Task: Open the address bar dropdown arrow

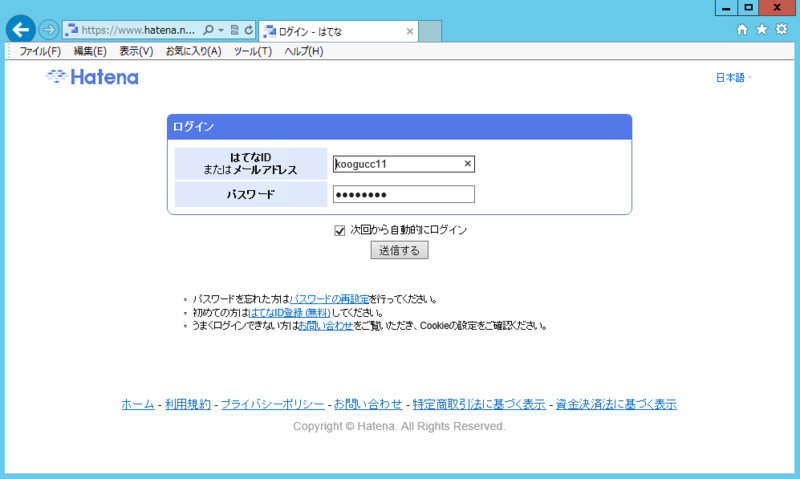Action: (221, 30)
